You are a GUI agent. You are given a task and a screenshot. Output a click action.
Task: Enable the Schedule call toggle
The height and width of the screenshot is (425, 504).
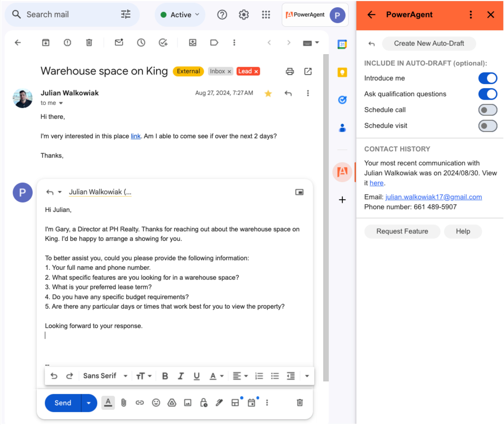(487, 110)
